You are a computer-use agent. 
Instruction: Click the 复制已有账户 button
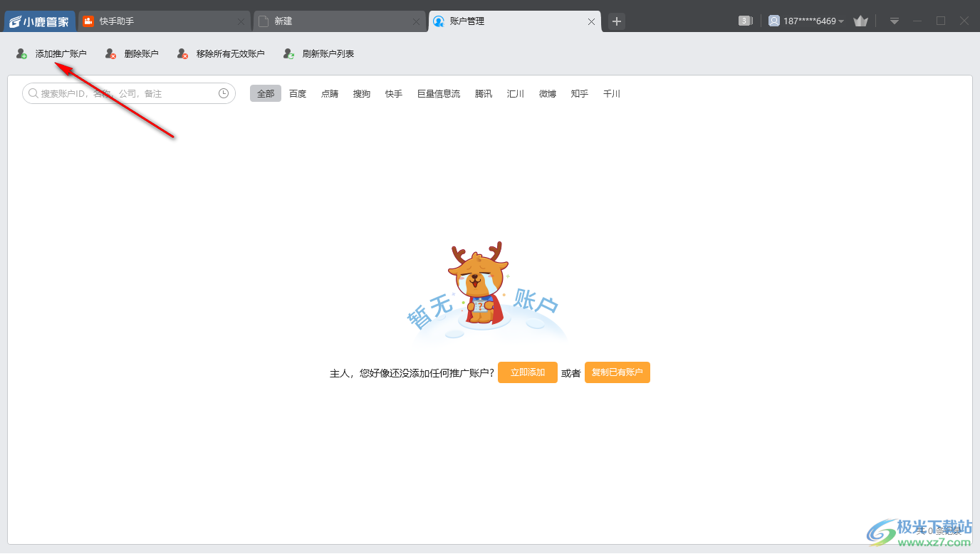pos(617,372)
